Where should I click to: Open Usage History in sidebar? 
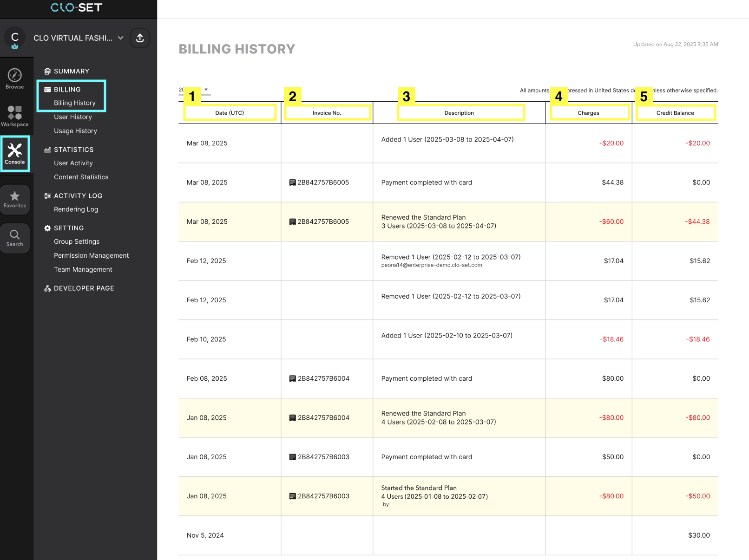[x=75, y=131]
